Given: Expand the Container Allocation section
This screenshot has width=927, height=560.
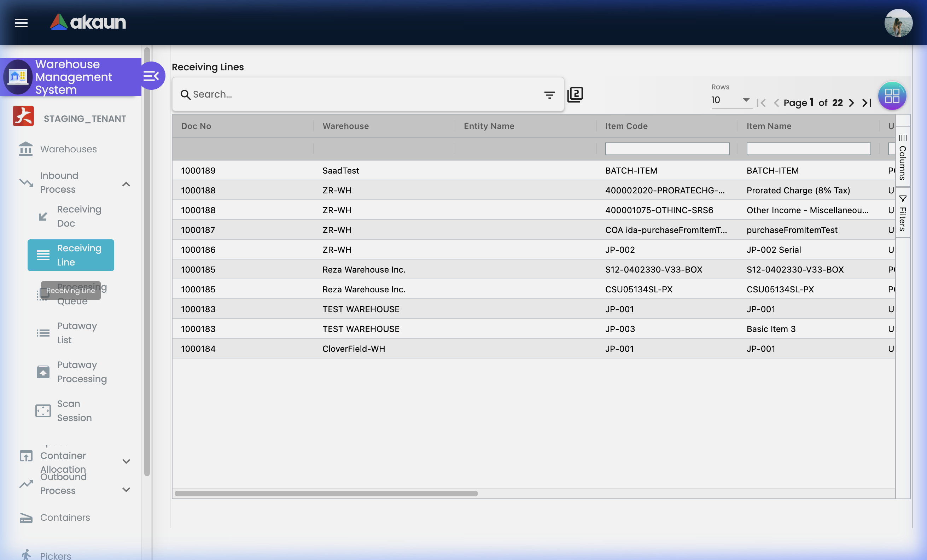Looking at the screenshot, I should click(x=127, y=461).
